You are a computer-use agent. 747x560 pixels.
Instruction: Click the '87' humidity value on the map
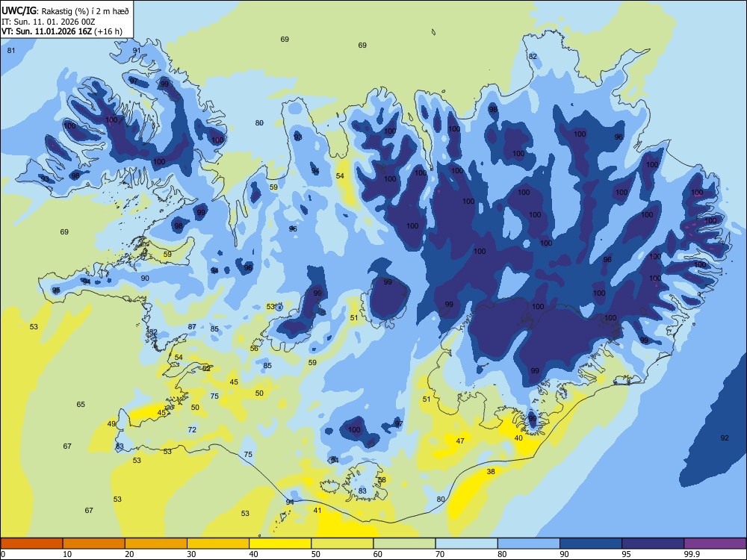coord(192,327)
